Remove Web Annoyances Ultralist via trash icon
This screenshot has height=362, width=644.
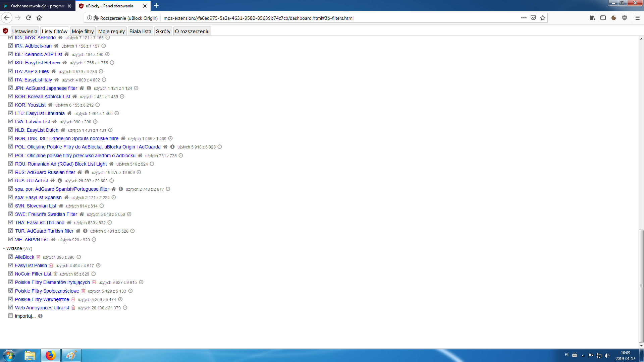[x=73, y=307]
